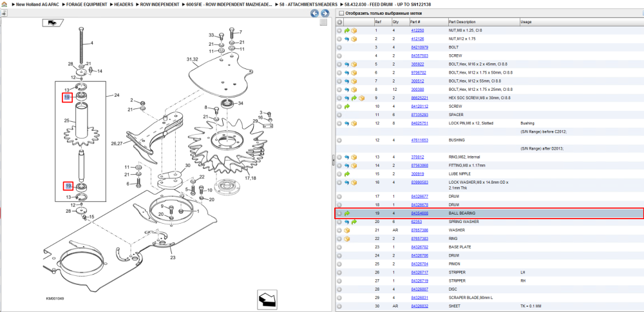Open New Holland AG APAC breadcrumb

tap(37, 4)
